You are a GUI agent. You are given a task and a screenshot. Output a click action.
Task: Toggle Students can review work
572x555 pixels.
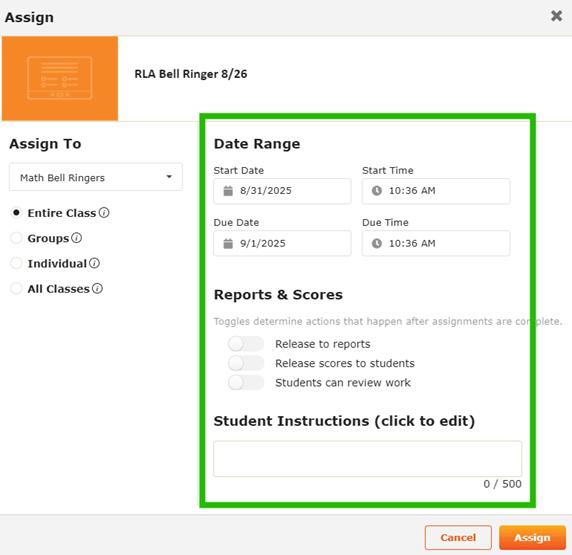coord(246,382)
